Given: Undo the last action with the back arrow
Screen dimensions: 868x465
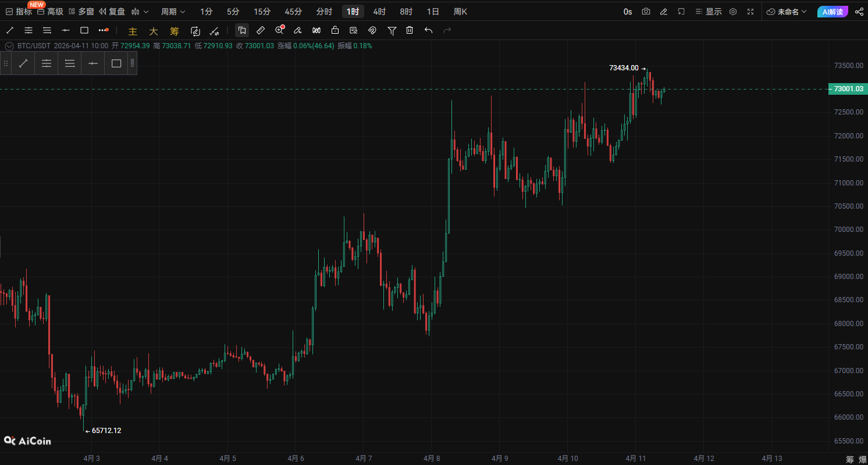Looking at the screenshot, I should point(429,30).
